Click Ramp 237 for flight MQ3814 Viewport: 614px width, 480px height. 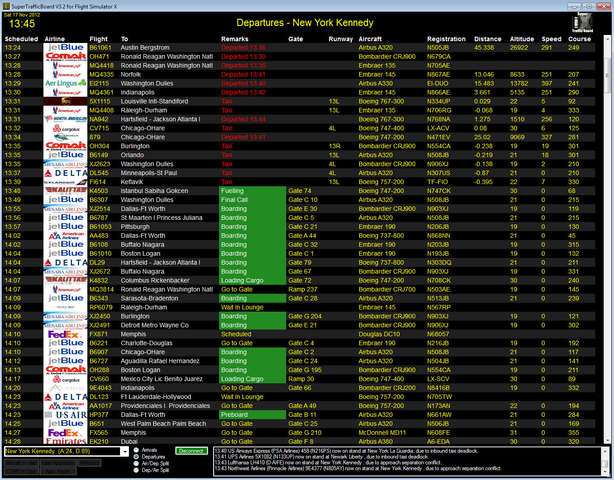[x=302, y=289]
